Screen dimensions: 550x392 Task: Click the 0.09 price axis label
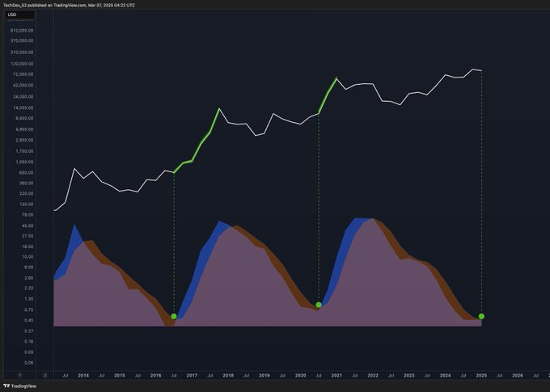[29, 352]
